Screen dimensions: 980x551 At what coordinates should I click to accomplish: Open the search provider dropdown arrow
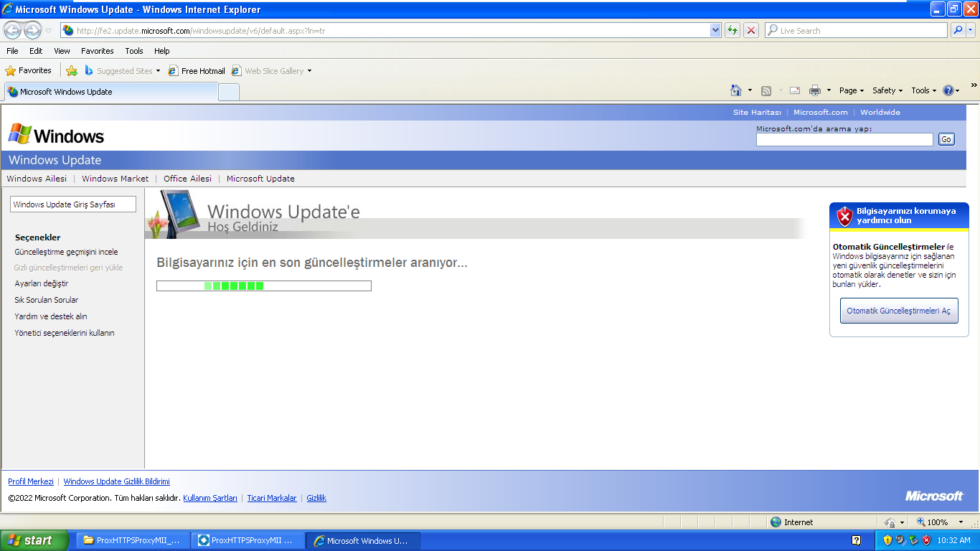(971, 31)
